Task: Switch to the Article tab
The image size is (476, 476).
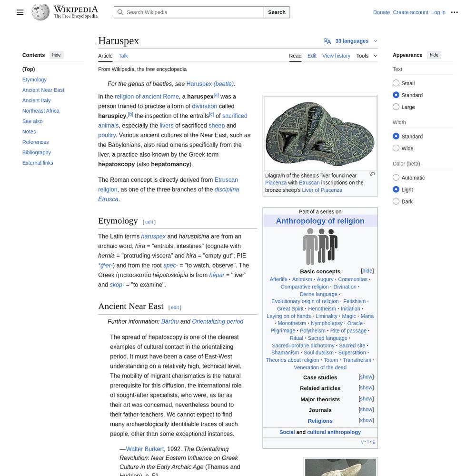Action: pos(105,56)
